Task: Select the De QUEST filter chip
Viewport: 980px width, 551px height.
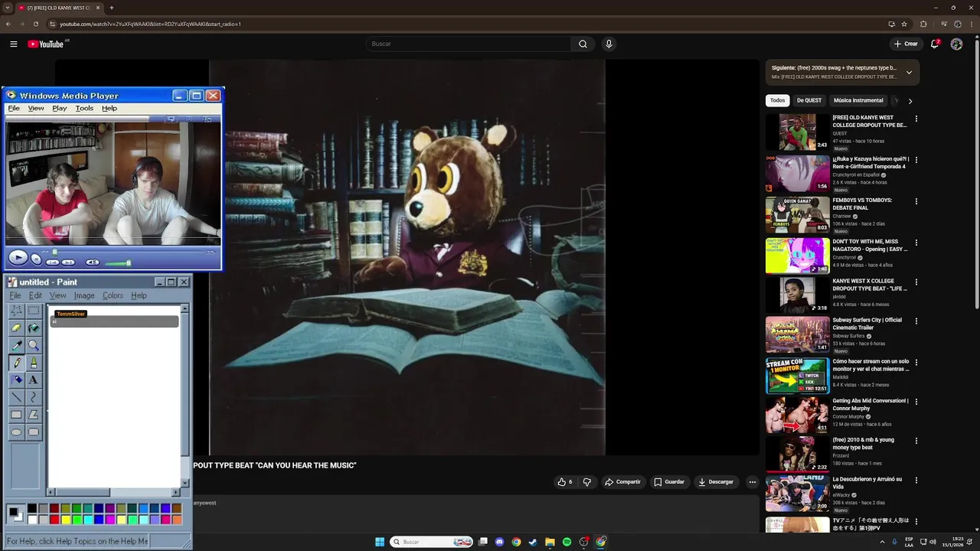Action: [808, 100]
